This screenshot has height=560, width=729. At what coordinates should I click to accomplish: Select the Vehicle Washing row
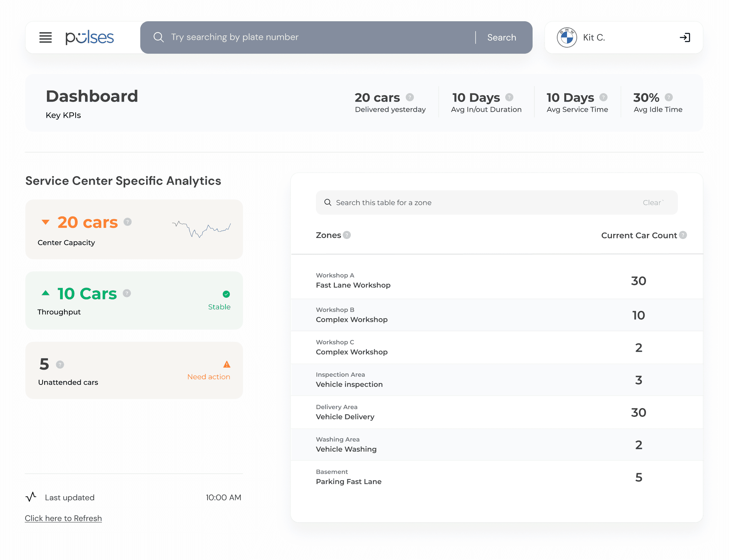[x=497, y=445]
